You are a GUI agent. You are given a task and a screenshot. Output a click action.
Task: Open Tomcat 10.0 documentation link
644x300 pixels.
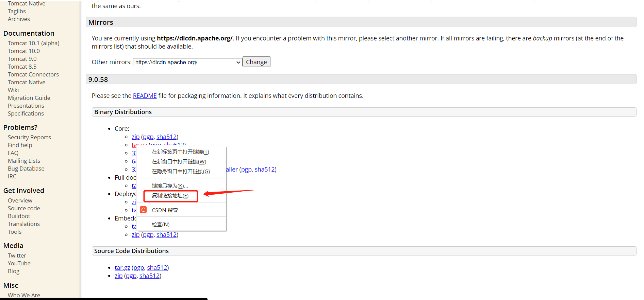tap(24, 51)
